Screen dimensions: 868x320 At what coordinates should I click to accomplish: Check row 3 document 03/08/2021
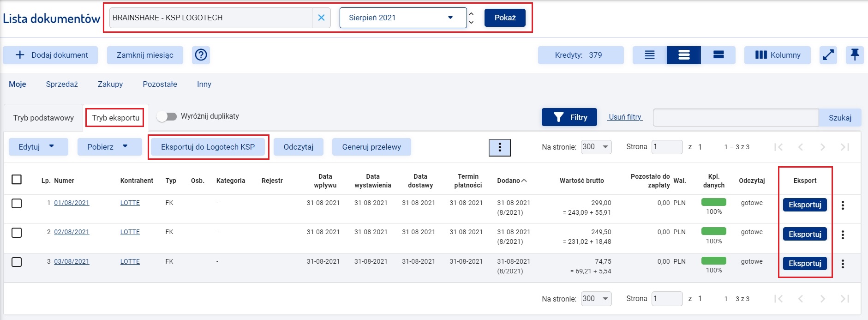pyautogui.click(x=17, y=262)
